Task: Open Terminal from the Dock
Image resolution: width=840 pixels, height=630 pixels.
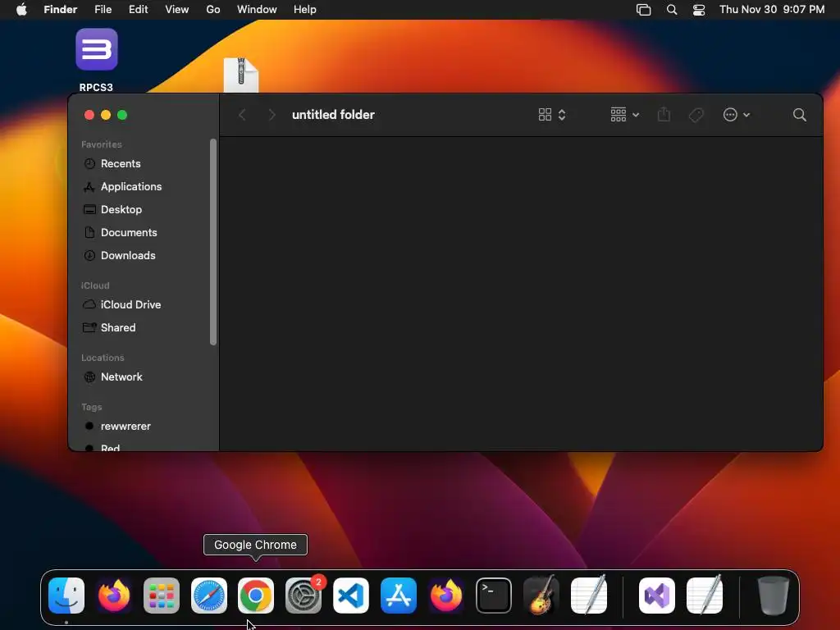Action: tap(493, 596)
